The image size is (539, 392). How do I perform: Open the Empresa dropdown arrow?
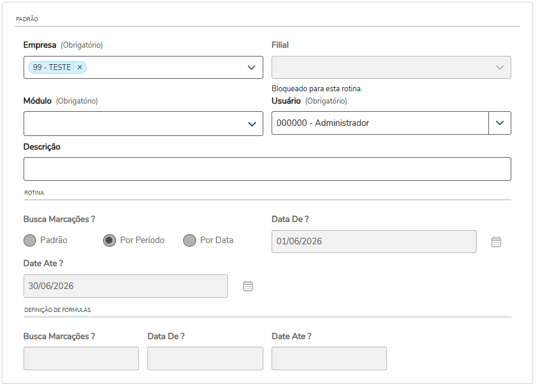252,68
